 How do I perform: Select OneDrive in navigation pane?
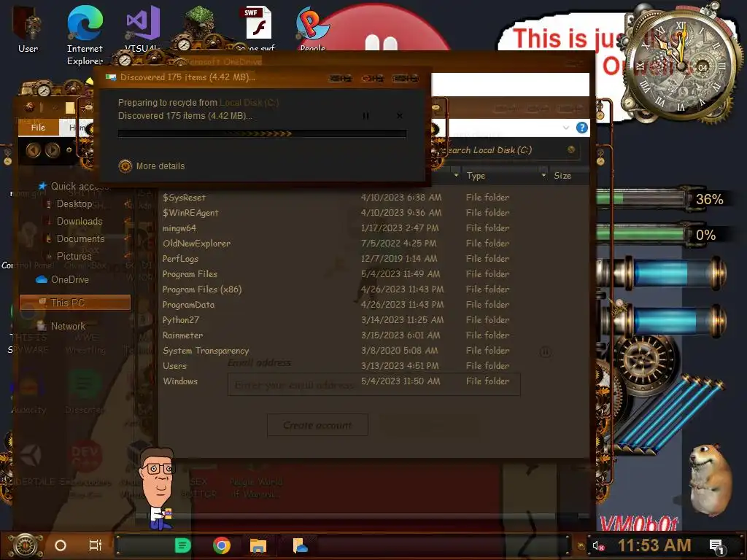coord(63,279)
